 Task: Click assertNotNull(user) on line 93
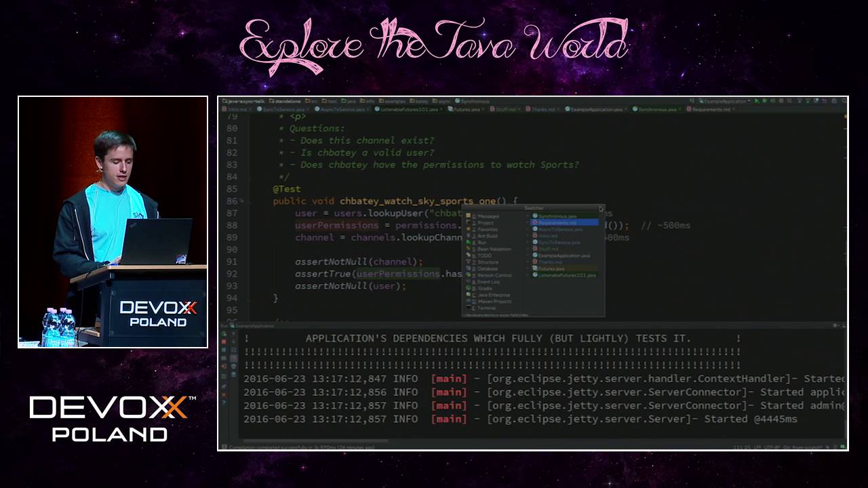(x=351, y=286)
